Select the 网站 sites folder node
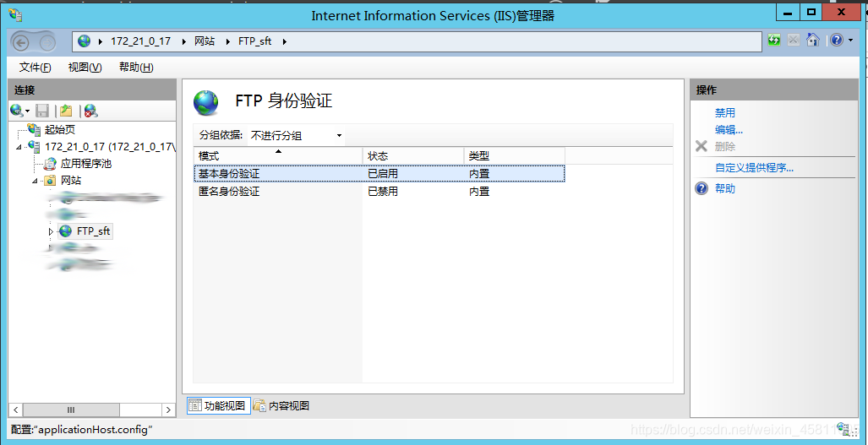Image resolution: width=868 pixels, height=445 pixels. (71, 180)
